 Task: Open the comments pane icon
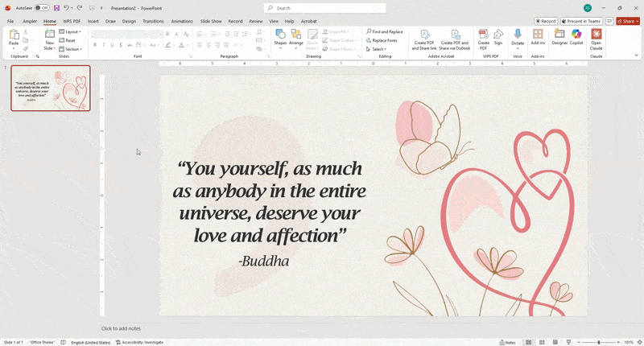(x=609, y=21)
